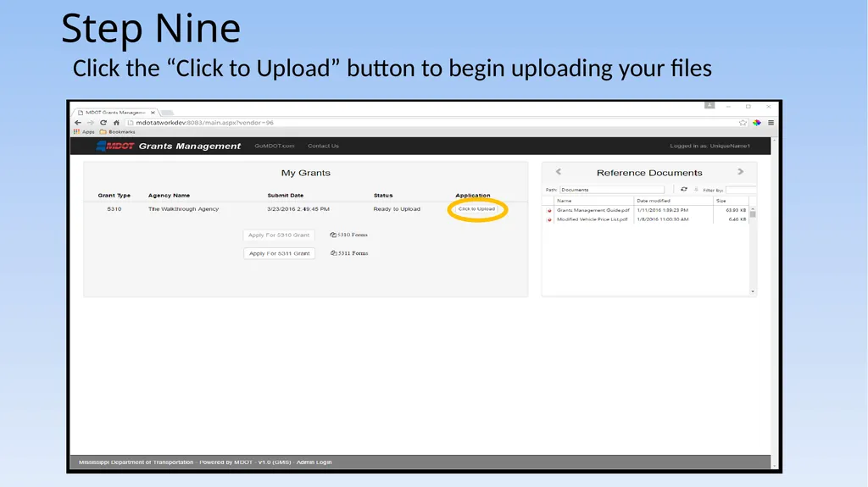The width and height of the screenshot is (868, 487).
Task: Click the Submit Date column header
Action: pos(285,196)
